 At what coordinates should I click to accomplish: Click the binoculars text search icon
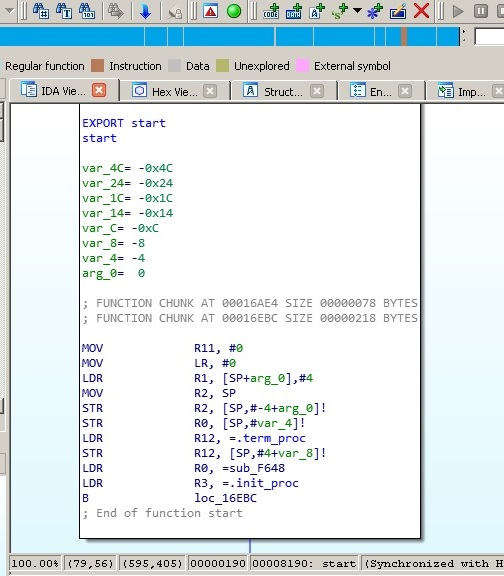(x=64, y=11)
